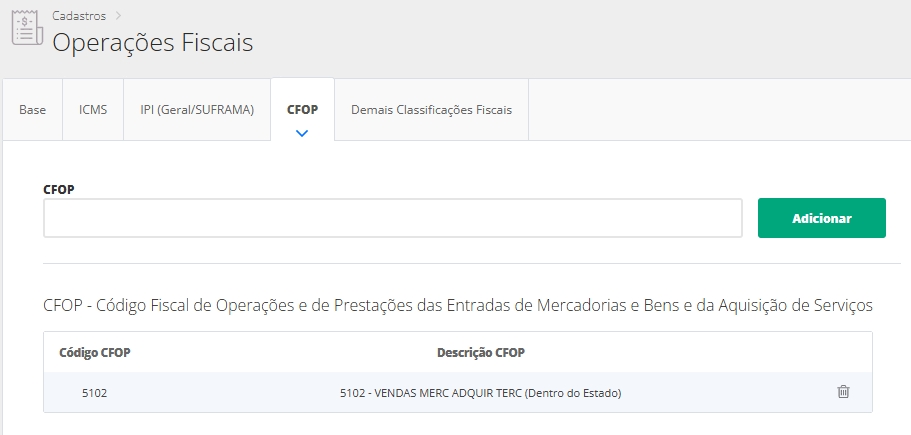Click the blue chevron below CFOP tab

(x=302, y=132)
